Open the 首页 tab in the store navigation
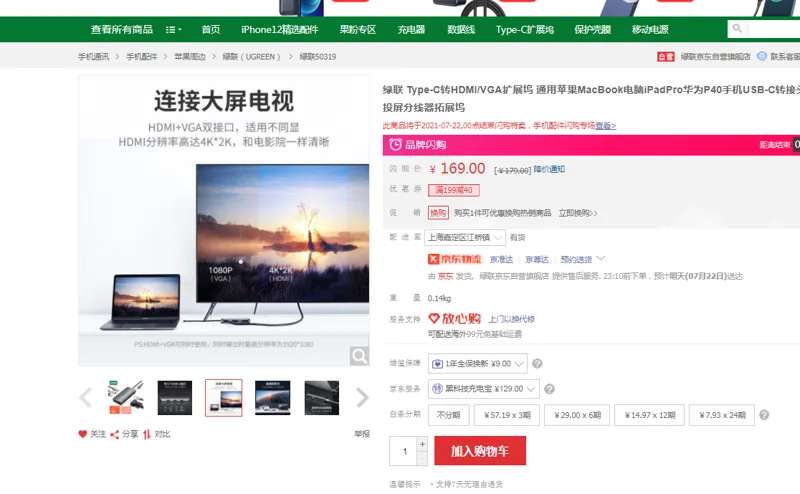This screenshot has width=800, height=494. click(x=211, y=30)
